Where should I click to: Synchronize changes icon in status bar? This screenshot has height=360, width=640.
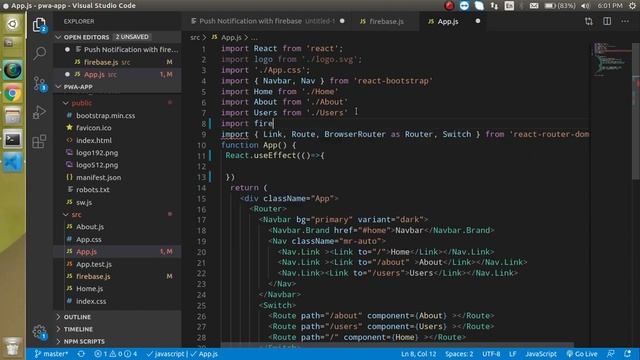[81, 354]
